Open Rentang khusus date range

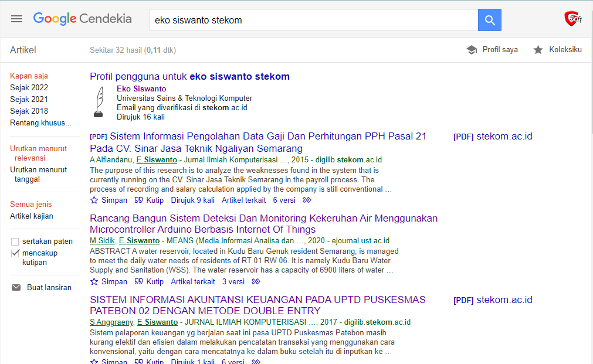coord(40,123)
